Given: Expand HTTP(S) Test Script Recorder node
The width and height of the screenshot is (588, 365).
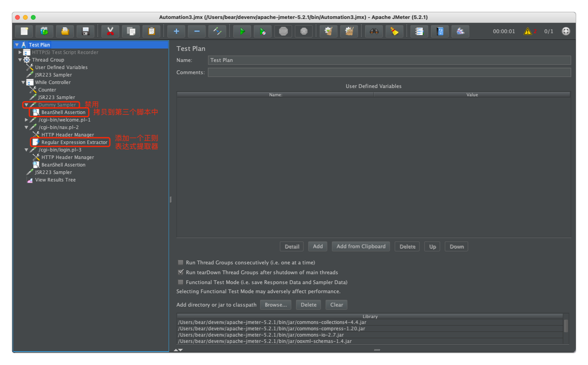Looking at the screenshot, I should point(20,52).
